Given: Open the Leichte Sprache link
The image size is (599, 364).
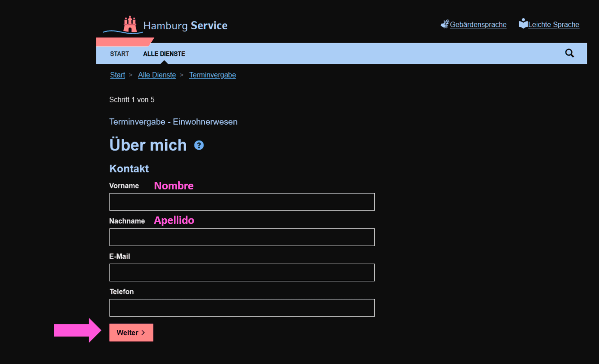Looking at the screenshot, I should click(x=553, y=24).
